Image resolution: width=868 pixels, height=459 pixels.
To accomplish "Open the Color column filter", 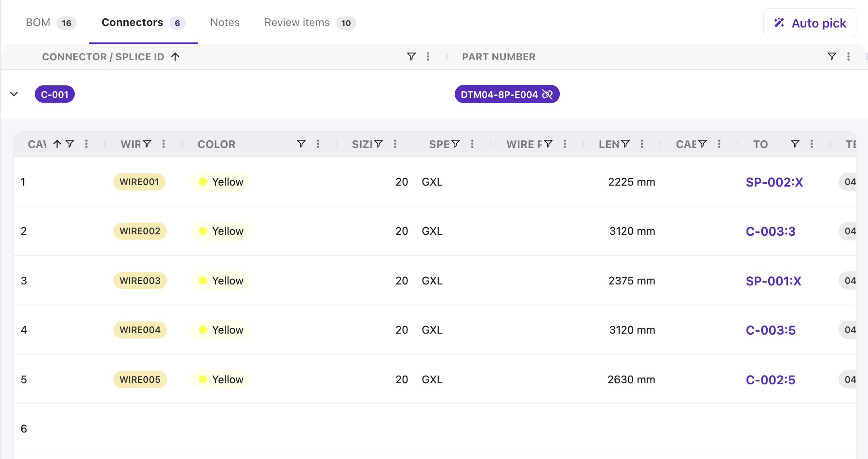I will (301, 144).
